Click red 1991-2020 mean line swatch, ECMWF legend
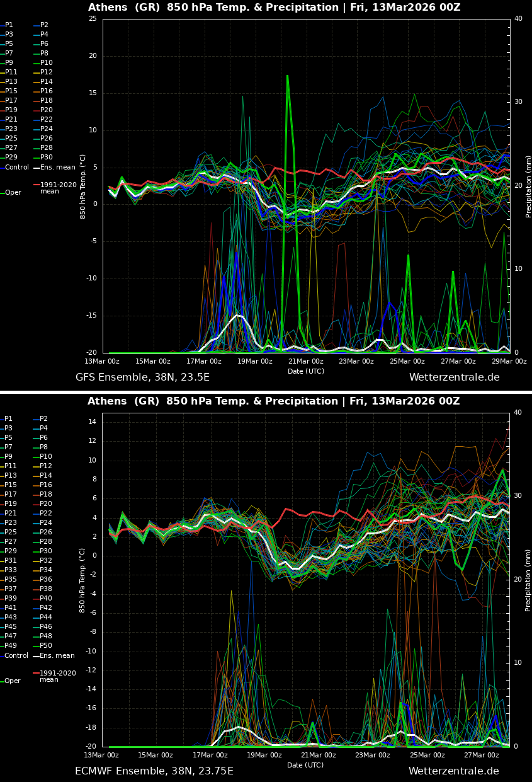Screen dimensions: 532x782 click(36, 673)
